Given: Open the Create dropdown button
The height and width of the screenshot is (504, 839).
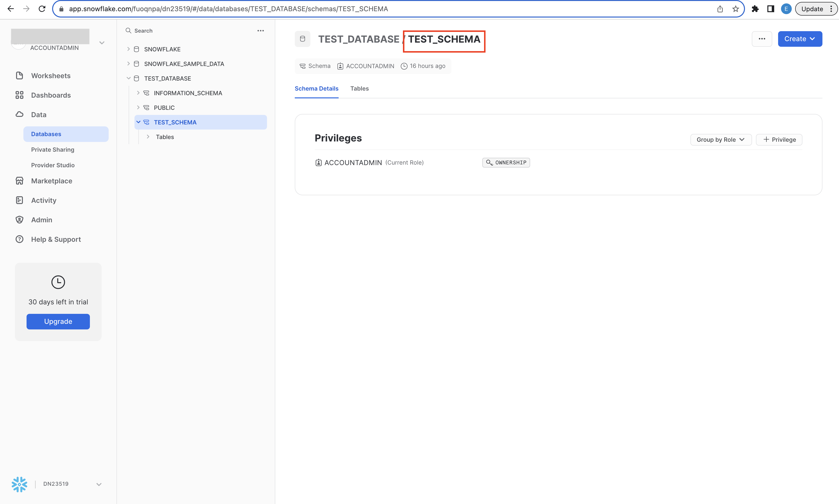Looking at the screenshot, I should (800, 39).
